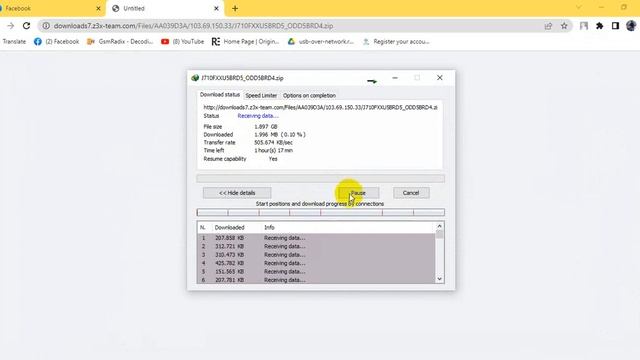Click the overall download progress bar
This screenshot has height=360, width=640.
coord(320,178)
